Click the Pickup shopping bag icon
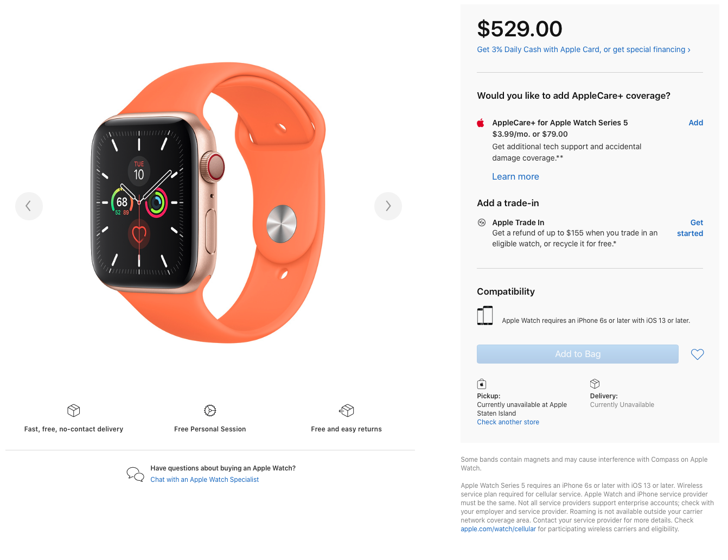The width and height of the screenshot is (728, 560). click(x=482, y=384)
